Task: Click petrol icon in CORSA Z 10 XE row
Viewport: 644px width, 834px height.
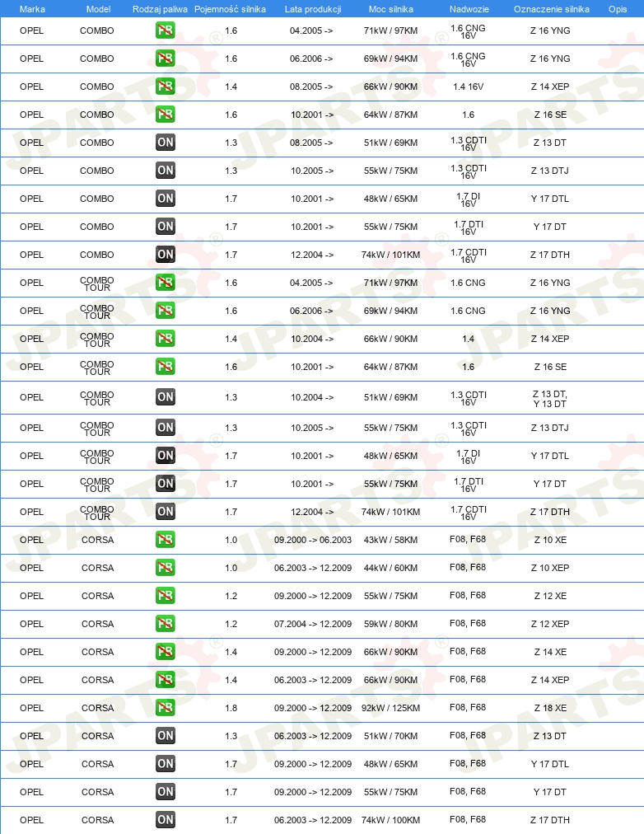Action: (x=166, y=539)
